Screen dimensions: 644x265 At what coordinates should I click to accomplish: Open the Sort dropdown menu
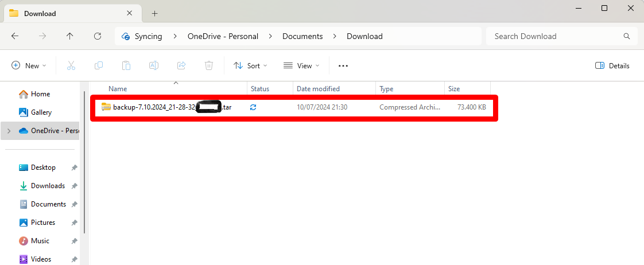(250, 66)
